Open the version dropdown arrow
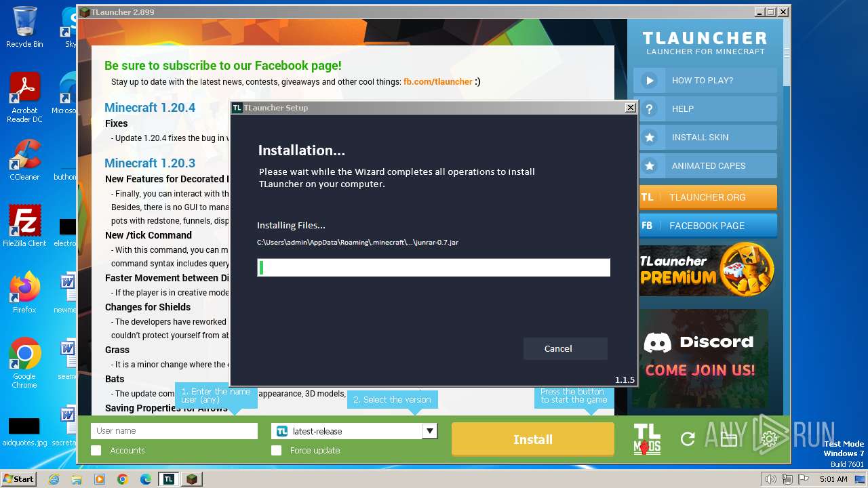 [429, 431]
